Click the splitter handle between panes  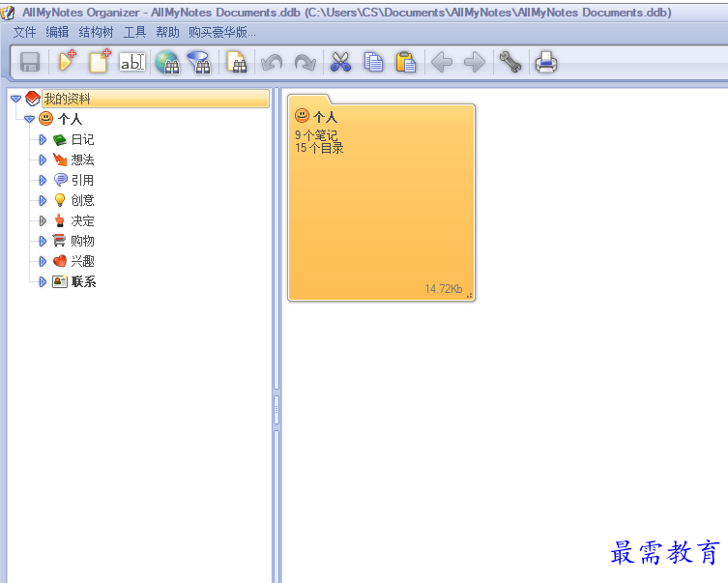(277, 409)
